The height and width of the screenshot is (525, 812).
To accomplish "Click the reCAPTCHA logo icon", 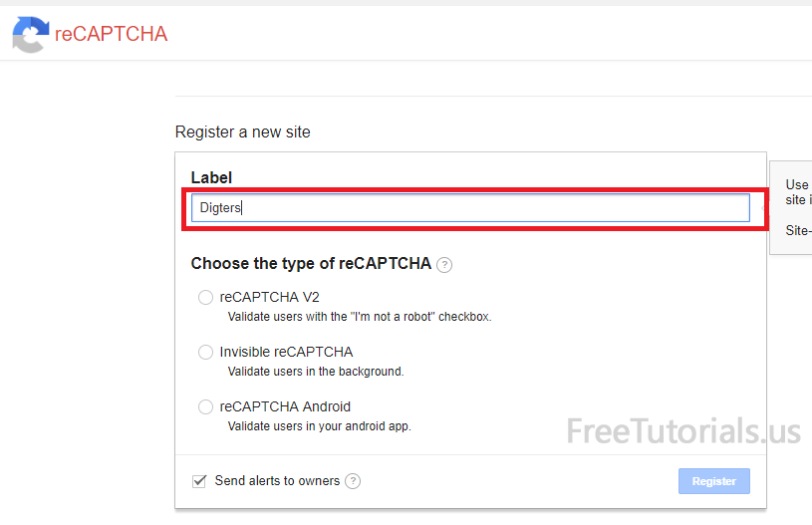I will (30, 34).
